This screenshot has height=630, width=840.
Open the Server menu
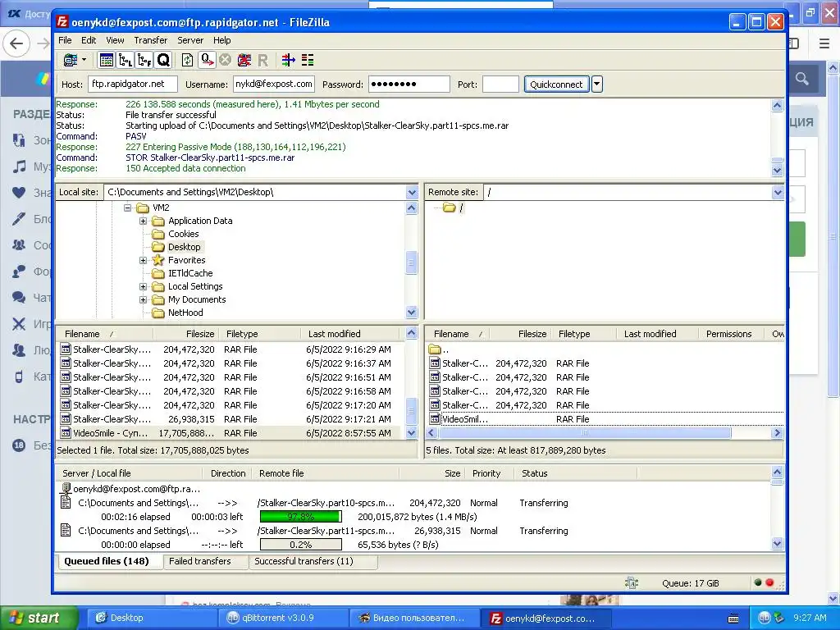[190, 40]
